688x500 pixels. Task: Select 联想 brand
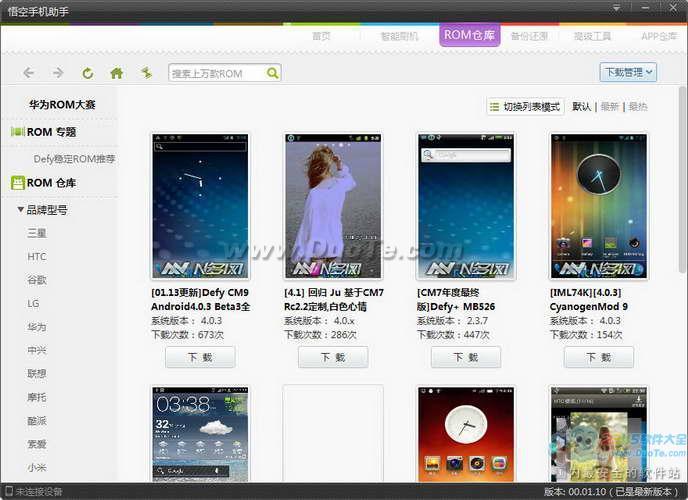[37, 374]
